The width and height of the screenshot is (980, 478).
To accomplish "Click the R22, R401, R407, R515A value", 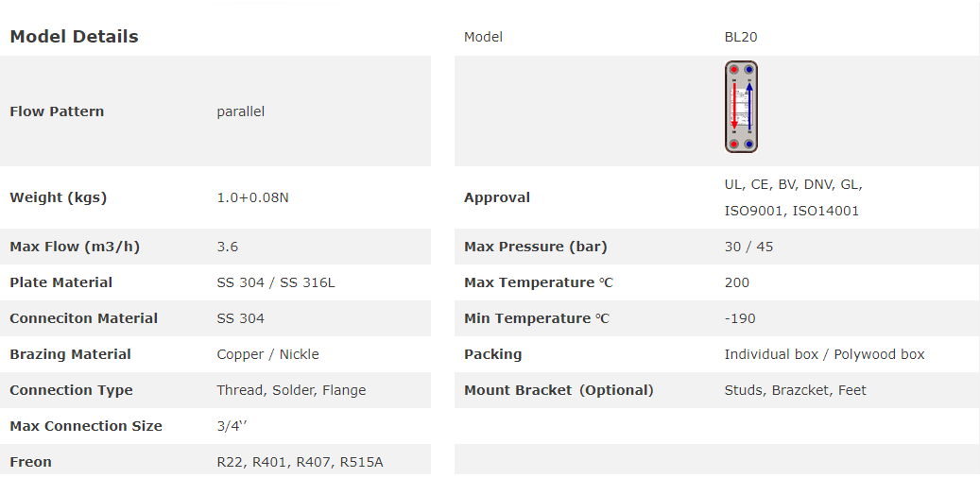I will (300, 462).
